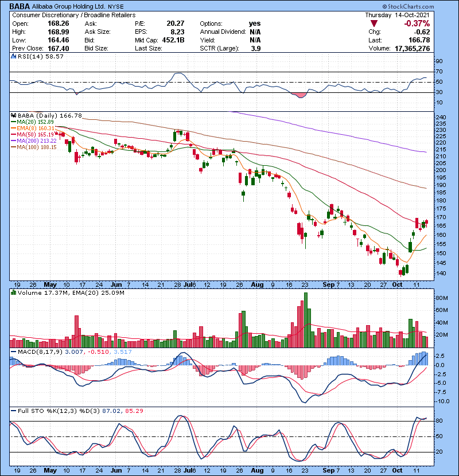Click the MACD signal value -0.510

point(98,352)
